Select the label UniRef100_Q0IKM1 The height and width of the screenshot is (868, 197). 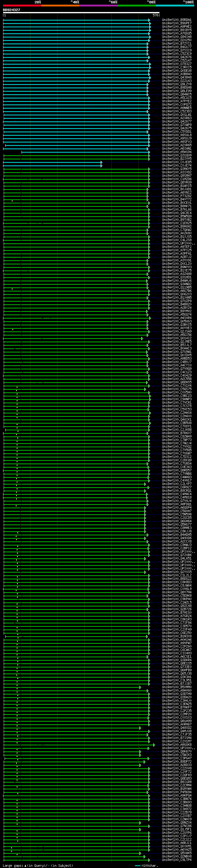coord(177,846)
